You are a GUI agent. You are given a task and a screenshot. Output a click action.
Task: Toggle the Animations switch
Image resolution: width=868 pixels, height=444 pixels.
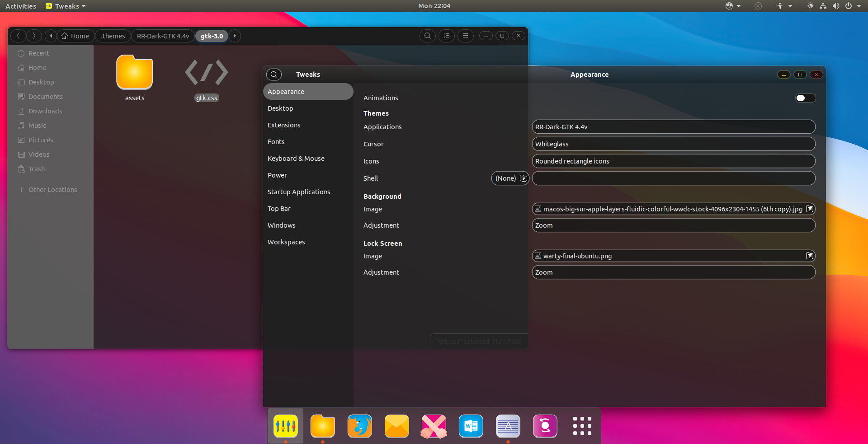(806, 98)
